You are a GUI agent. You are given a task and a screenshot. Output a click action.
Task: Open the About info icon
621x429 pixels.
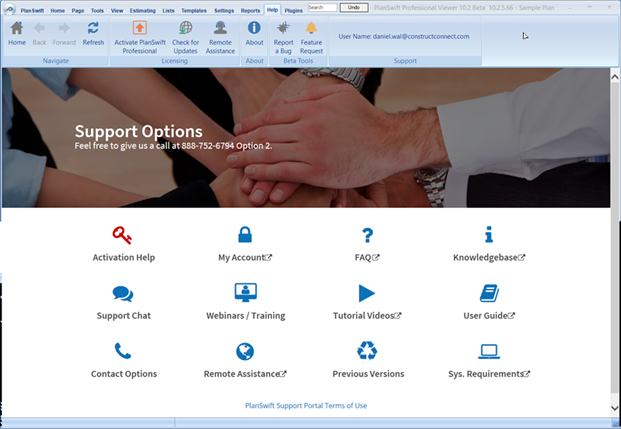(x=254, y=28)
